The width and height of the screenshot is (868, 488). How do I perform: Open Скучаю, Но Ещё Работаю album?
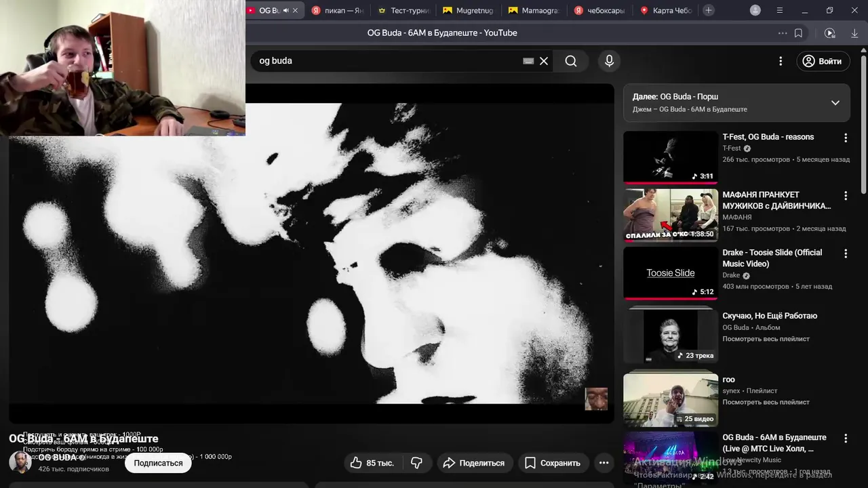tap(770, 316)
